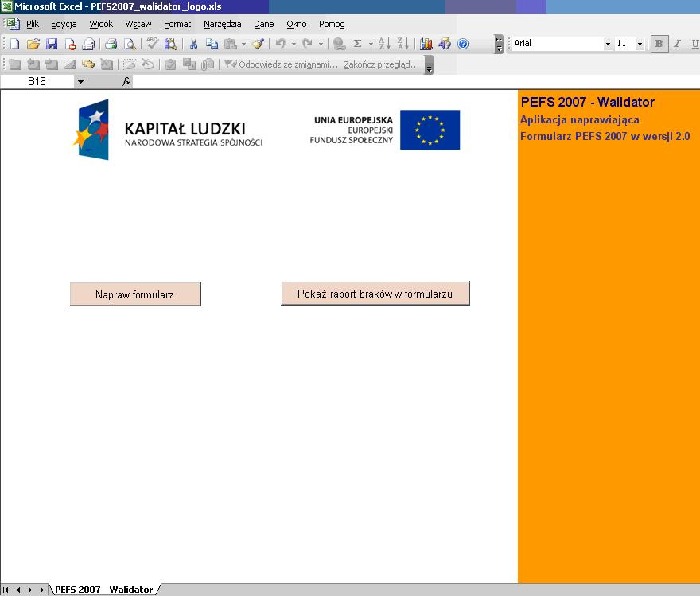
Task: Paste using the clipboard icon
Action: pos(231,44)
